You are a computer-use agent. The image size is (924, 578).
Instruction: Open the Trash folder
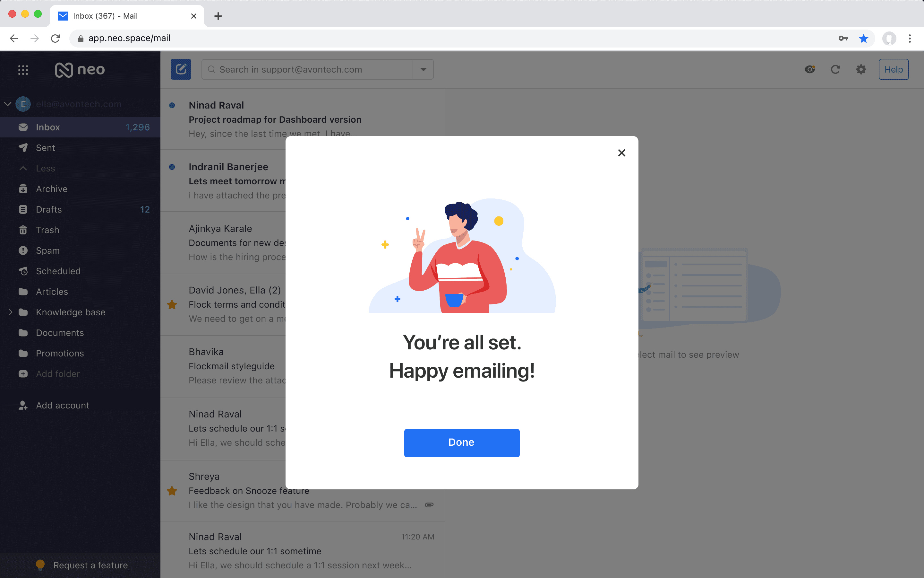[x=80, y=230]
